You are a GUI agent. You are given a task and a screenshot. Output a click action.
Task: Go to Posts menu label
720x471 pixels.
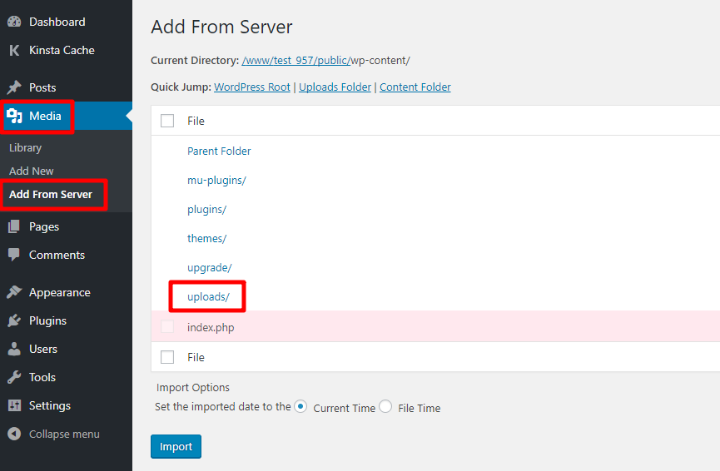(x=42, y=87)
